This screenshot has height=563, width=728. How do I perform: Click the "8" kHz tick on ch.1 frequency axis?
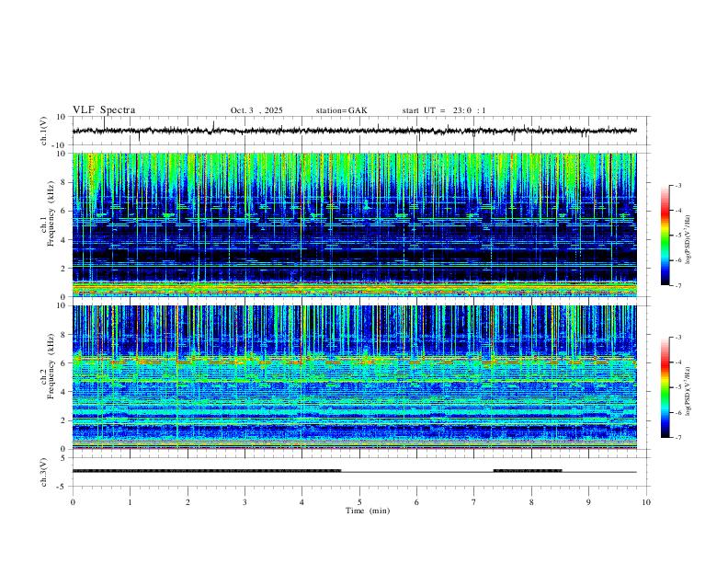(65, 182)
